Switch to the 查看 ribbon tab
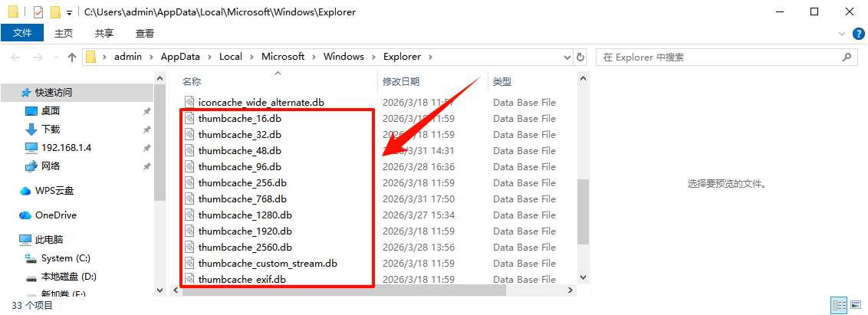 (x=144, y=33)
